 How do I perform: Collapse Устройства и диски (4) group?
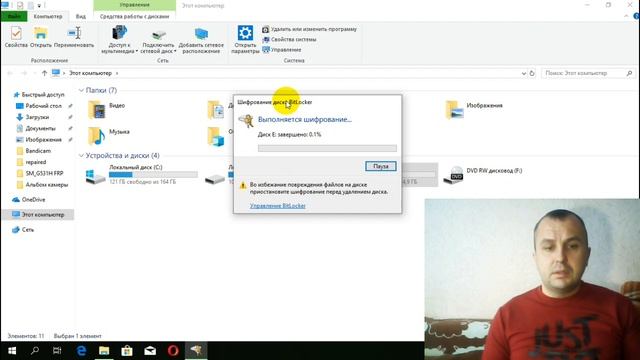(x=81, y=156)
